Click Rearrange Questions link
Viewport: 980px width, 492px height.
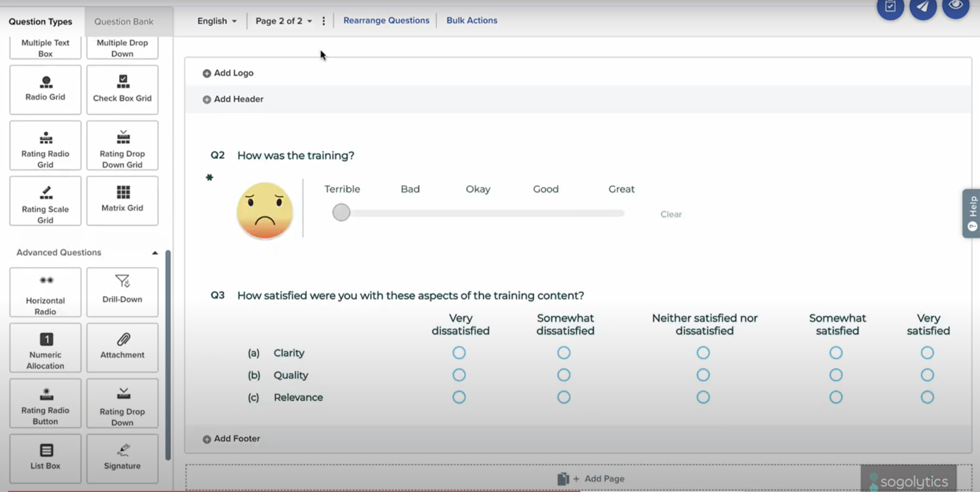click(387, 21)
